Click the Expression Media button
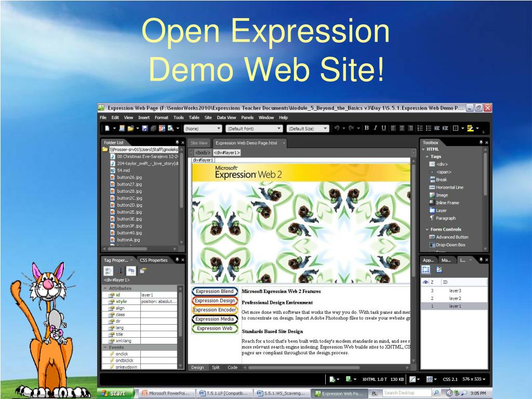Image resolution: width=532 pixels, height=399 pixels. [x=215, y=320]
